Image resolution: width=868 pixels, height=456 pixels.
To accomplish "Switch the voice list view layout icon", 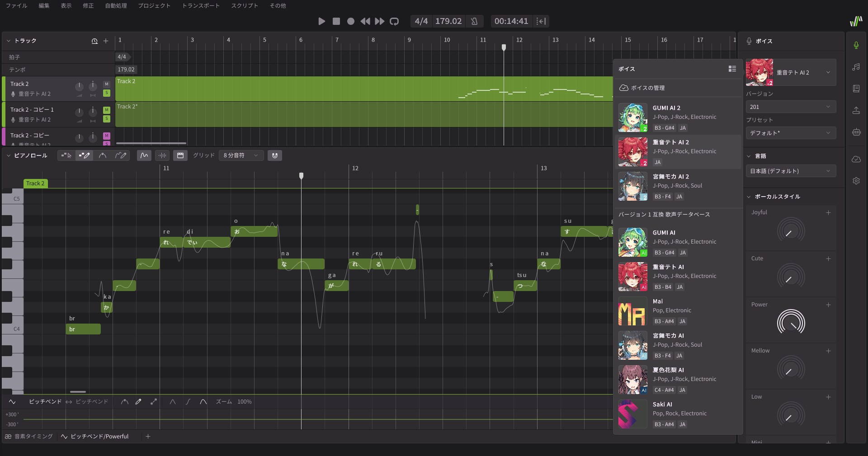I will [732, 69].
